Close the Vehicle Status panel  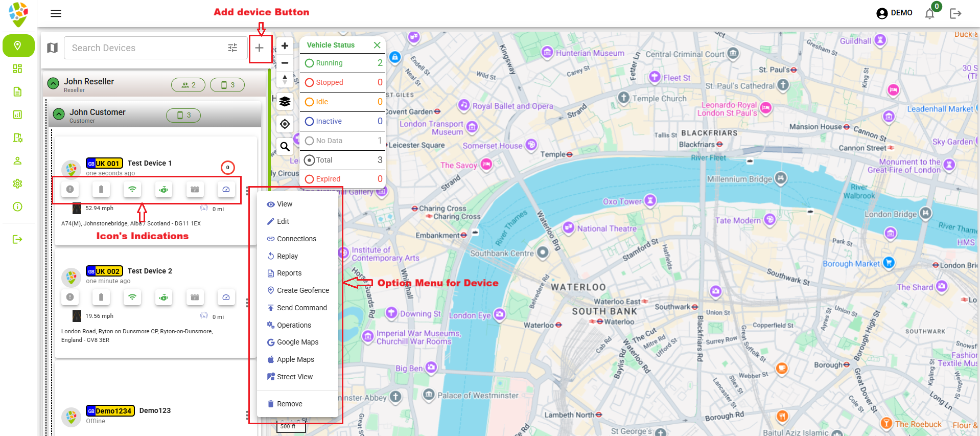point(377,45)
